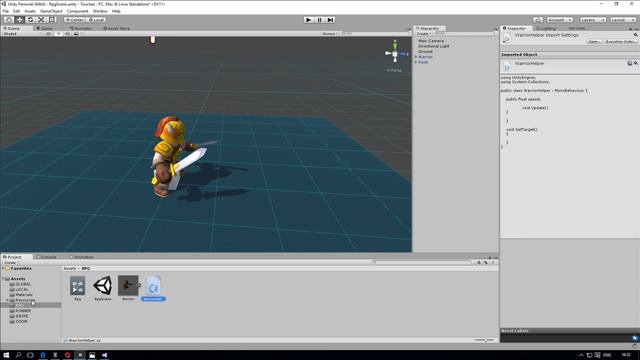Open Assets menu

[30, 11]
